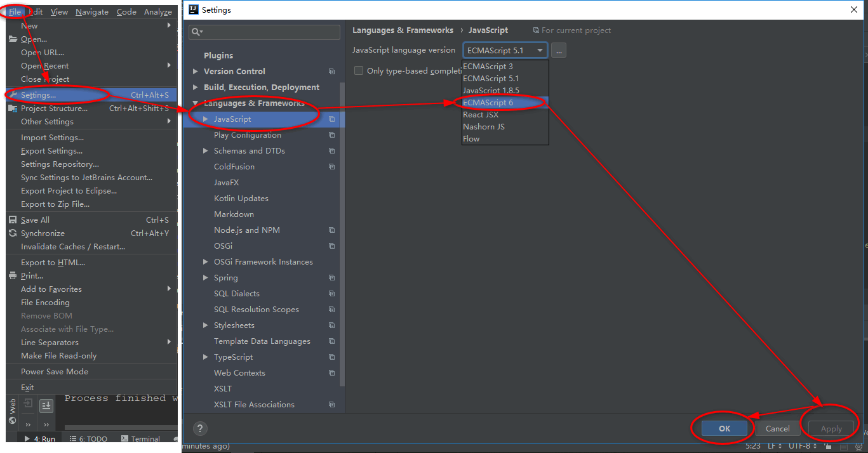Image resolution: width=868 pixels, height=453 pixels.
Task: Click the wrench icon beside Settings... entry
Action: 13,95
